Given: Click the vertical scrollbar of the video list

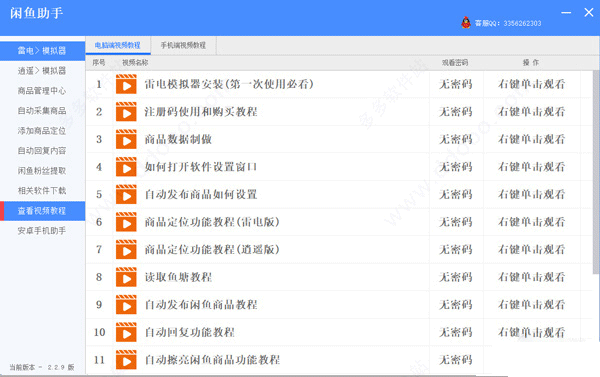Looking at the screenshot, I should [596, 172].
